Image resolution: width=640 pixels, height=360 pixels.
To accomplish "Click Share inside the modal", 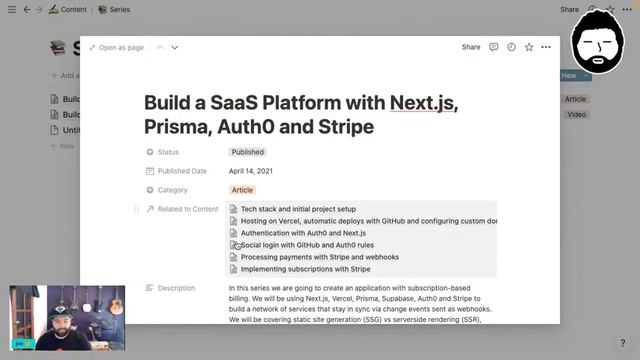I will (471, 47).
